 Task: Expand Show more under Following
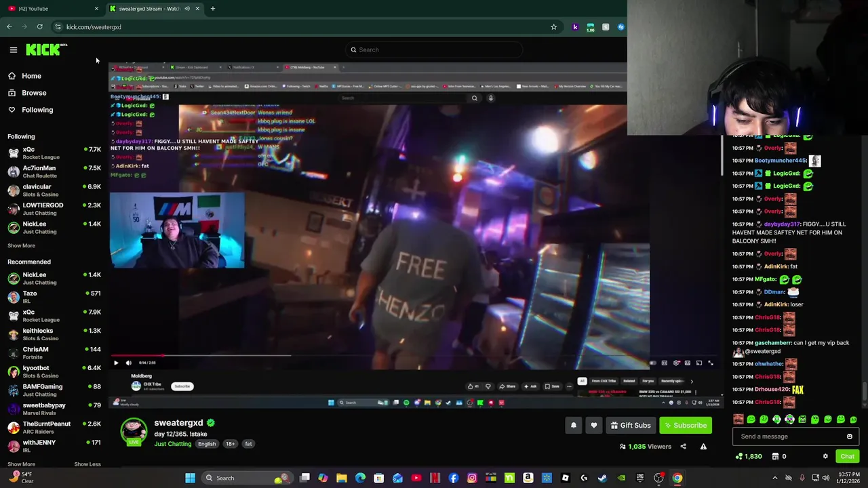(x=21, y=245)
